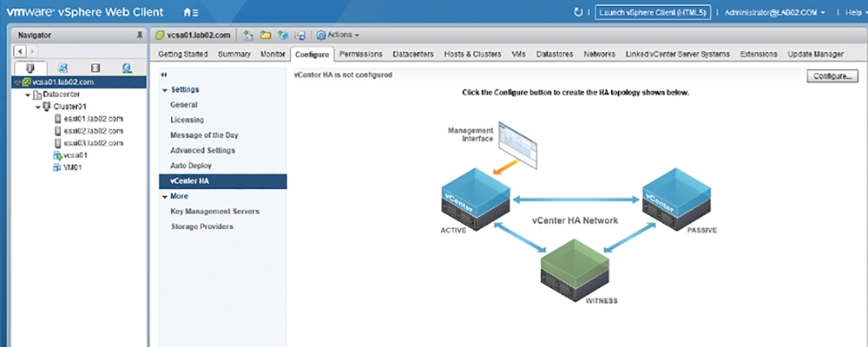This screenshot has width=868, height=347.
Task: Select Storage navigator view icon
Action: 95,68
